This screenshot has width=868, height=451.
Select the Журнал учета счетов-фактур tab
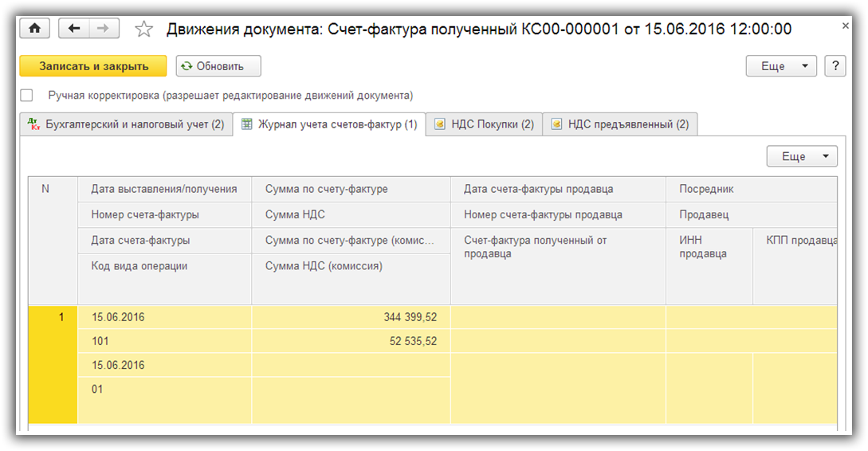329,124
